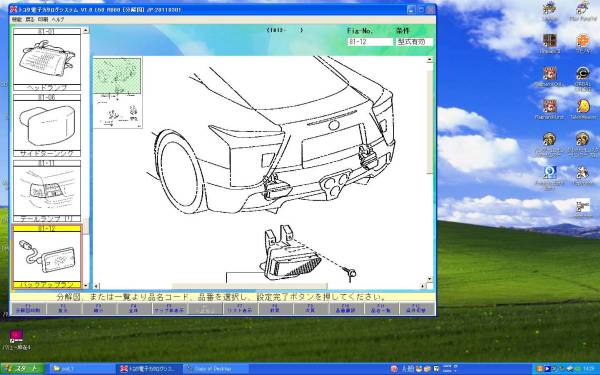Click the F2 function button in the bottom bar
This screenshot has width=600, height=375.
pyautogui.click(x=64, y=309)
